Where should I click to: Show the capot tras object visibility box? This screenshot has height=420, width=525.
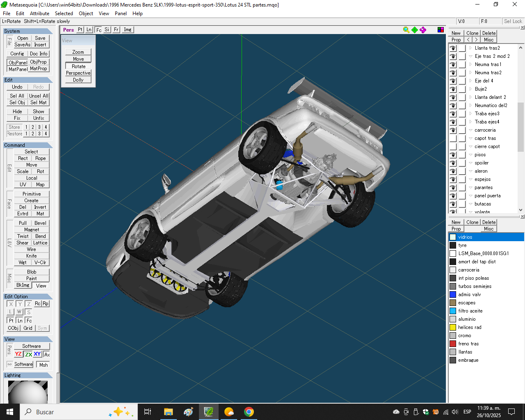(x=453, y=138)
